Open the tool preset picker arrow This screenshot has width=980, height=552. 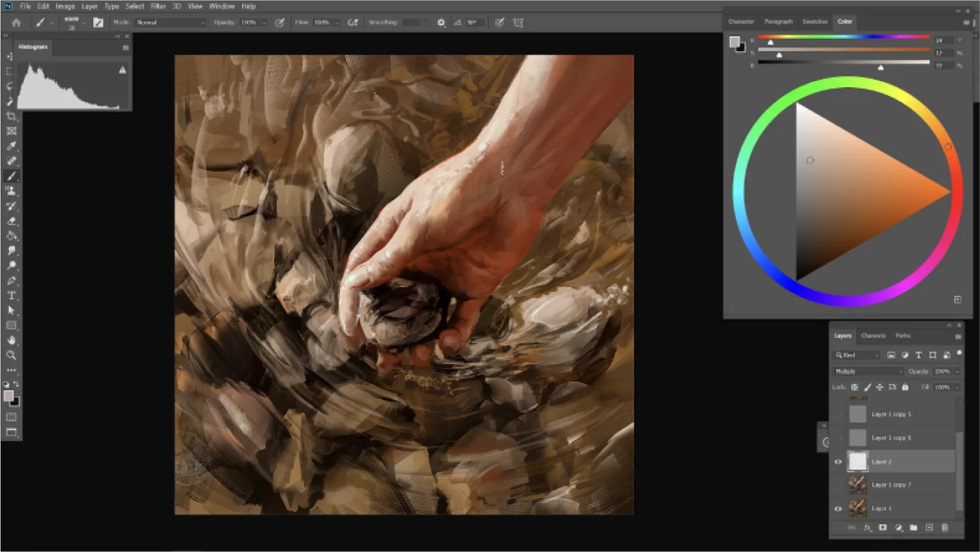click(x=52, y=22)
